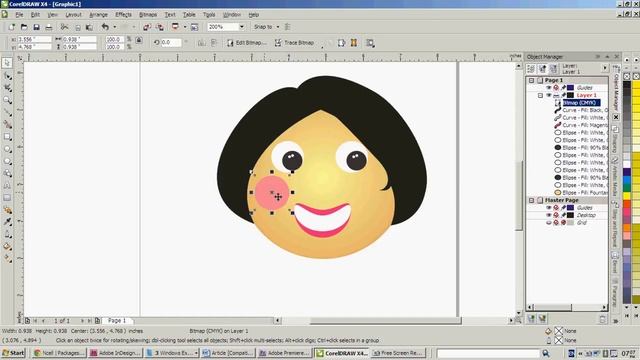Select the Pick tool in toolbox
This screenshot has width=640, height=360.
[7, 63]
